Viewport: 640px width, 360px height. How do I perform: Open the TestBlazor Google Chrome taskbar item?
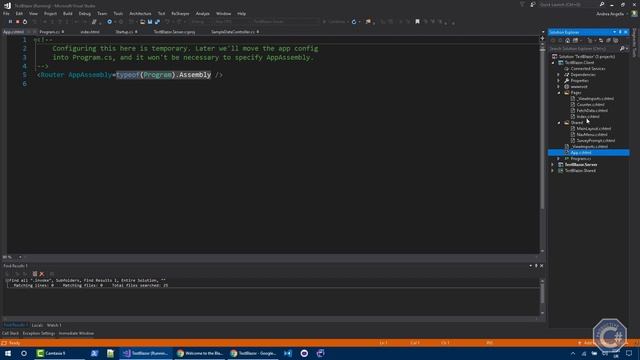pos(253,353)
